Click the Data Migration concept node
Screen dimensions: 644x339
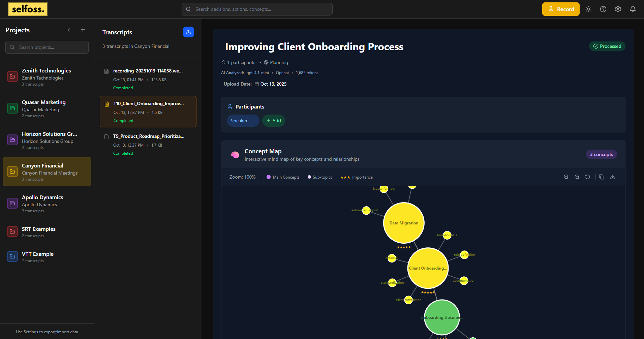click(404, 223)
